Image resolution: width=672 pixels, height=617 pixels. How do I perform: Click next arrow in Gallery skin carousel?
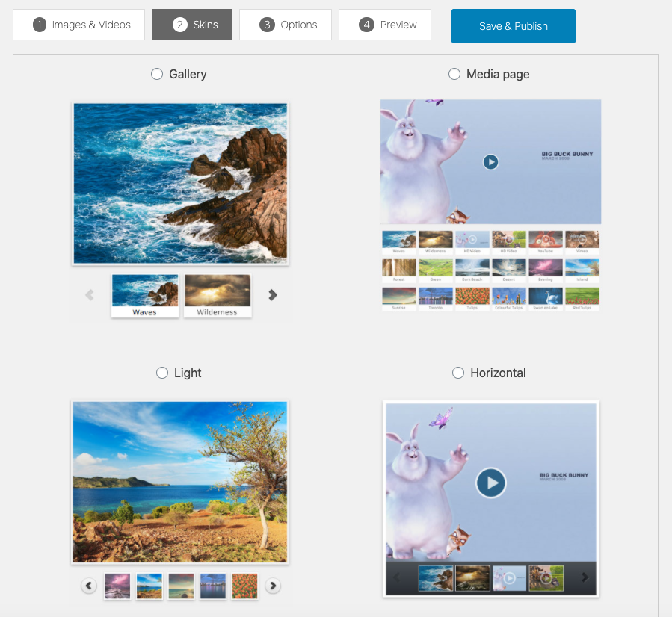point(273,295)
